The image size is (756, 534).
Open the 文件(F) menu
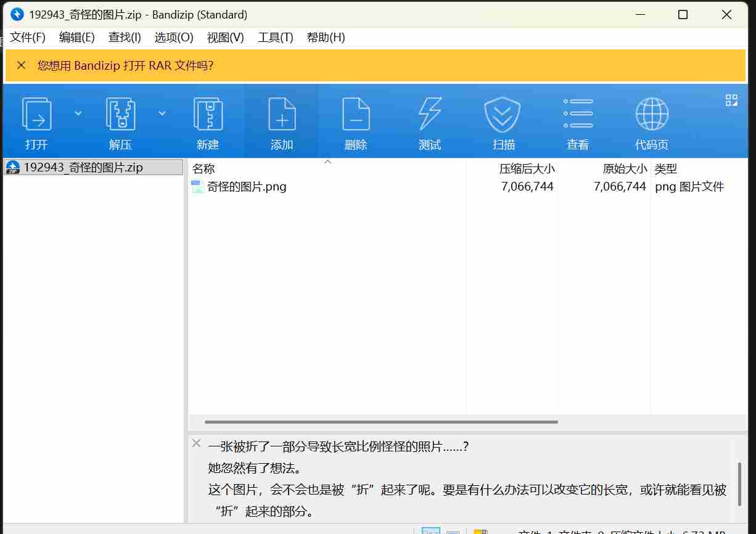(28, 38)
